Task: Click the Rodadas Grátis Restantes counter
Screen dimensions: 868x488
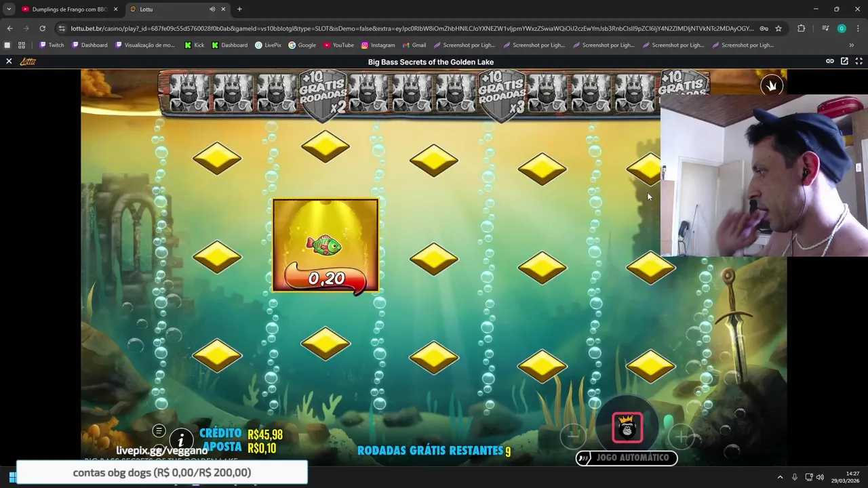Action: click(x=434, y=450)
